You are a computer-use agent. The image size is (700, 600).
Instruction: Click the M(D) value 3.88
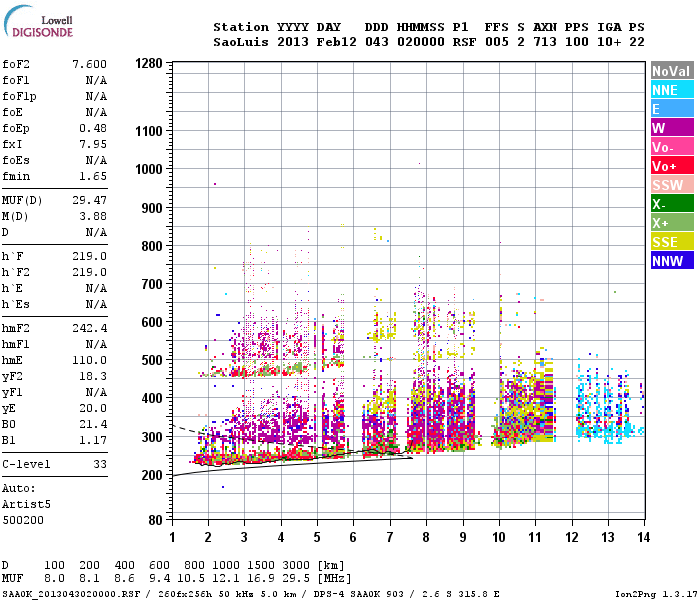point(93,216)
